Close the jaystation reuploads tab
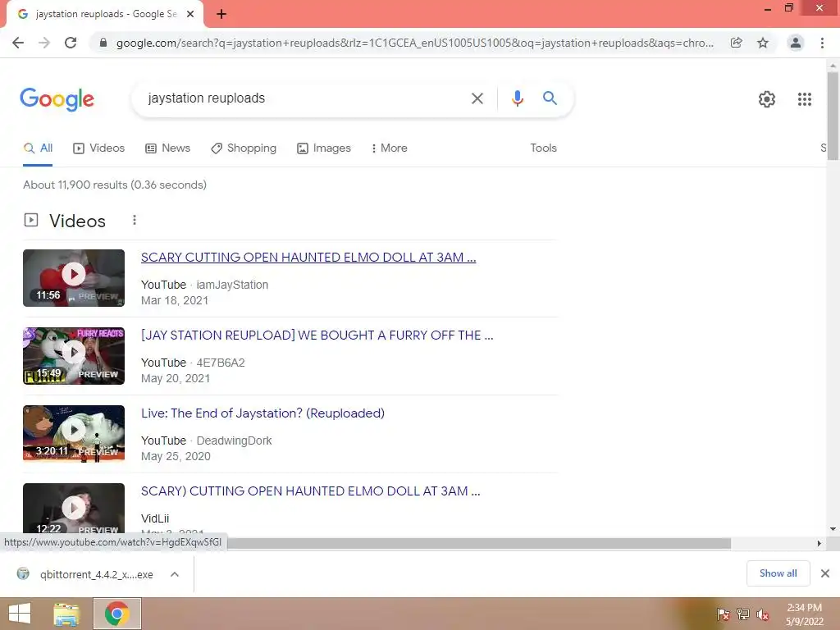Image resolution: width=840 pixels, height=630 pixels. coord(190,14)
